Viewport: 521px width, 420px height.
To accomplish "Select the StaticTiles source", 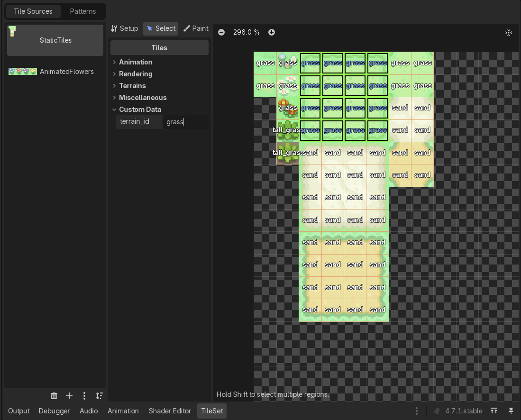I will click(x=55, y=40).
